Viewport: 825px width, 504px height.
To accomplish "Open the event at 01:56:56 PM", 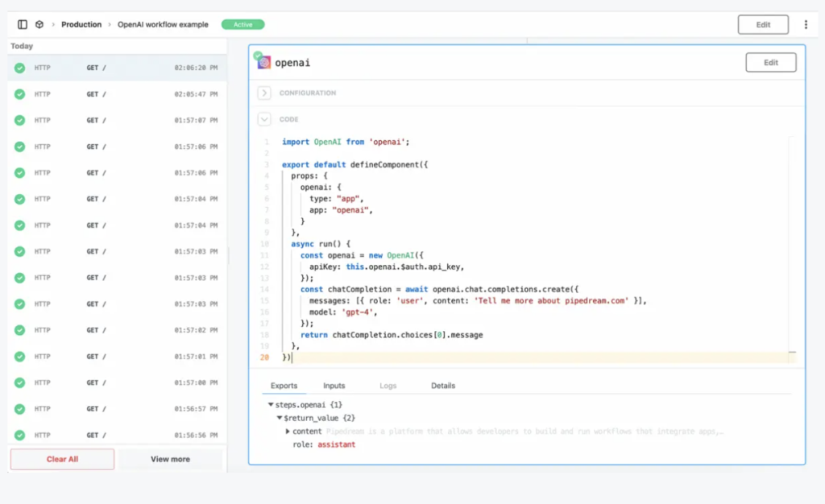I will pos(118,435).
